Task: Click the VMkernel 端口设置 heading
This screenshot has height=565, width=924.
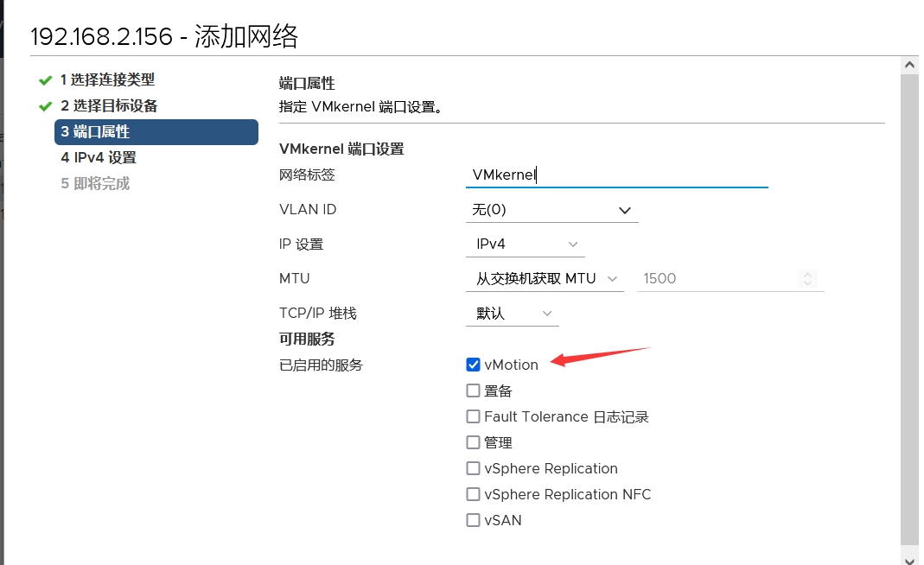Action: [341, 149]
